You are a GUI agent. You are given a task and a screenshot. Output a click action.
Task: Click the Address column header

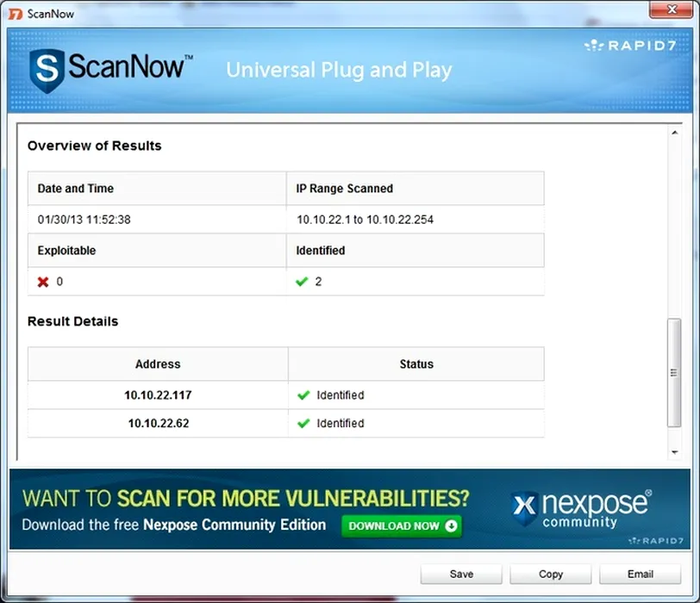click(158, 364)
